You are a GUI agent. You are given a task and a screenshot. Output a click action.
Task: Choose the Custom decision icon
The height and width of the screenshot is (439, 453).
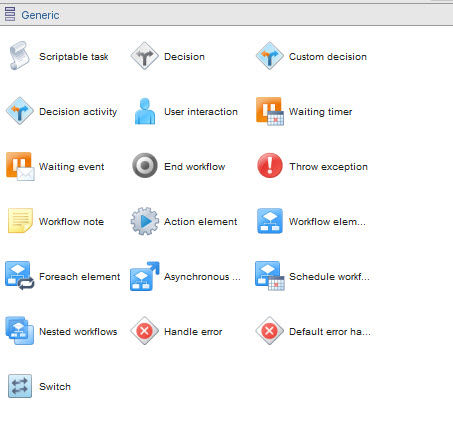(x=270, y=56)
